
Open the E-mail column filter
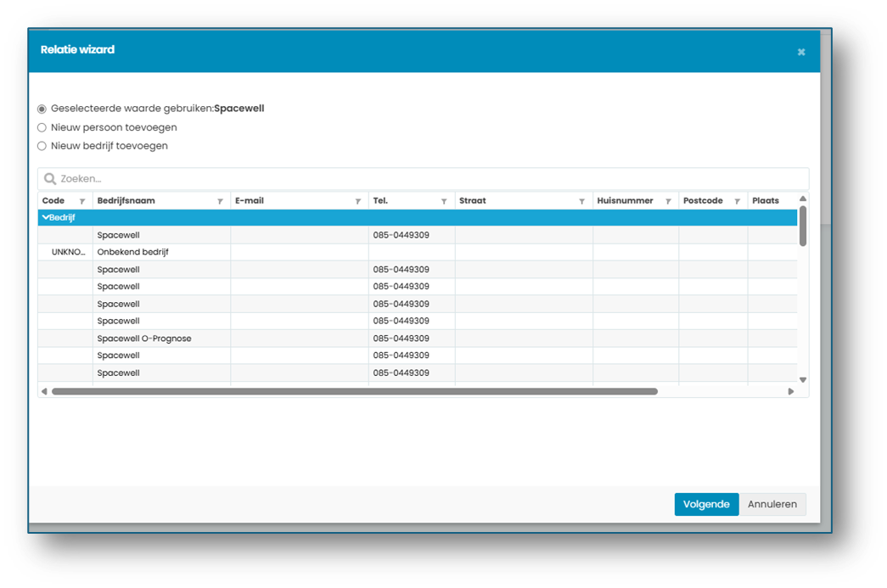click(x=358, y=201)
